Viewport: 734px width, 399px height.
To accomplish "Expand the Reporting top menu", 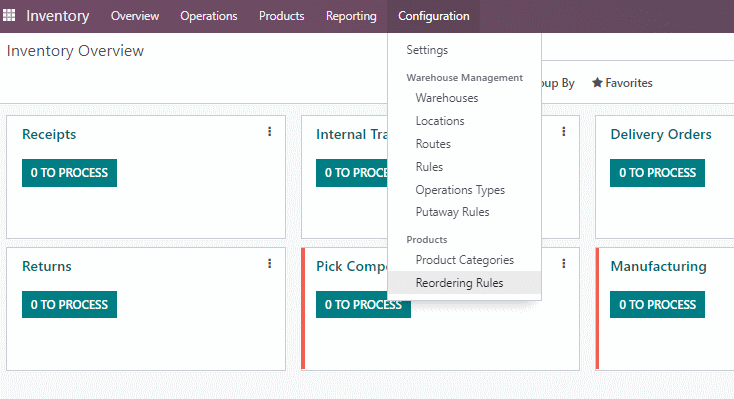I will pyautogui.click(x=351, y=16).
